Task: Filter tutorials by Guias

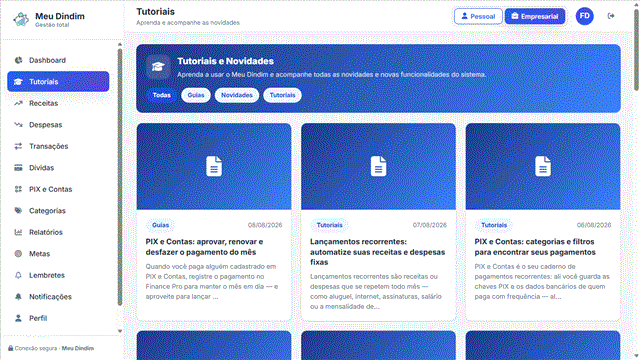Action: [x=196, y=95]
